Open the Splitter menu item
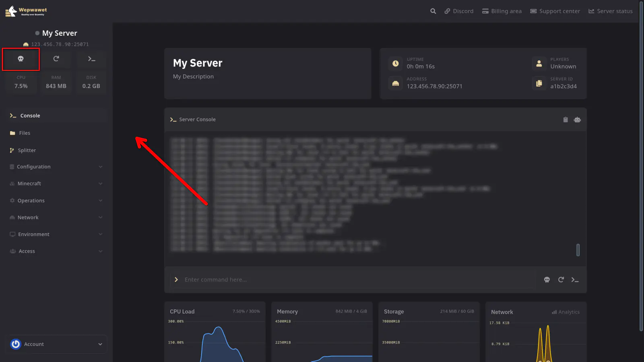This screenshot has width=644, height=362. point(27,150)
